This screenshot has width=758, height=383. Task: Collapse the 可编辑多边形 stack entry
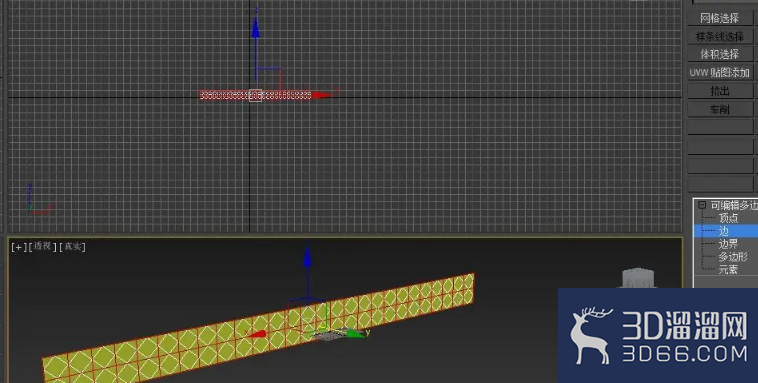702,205
